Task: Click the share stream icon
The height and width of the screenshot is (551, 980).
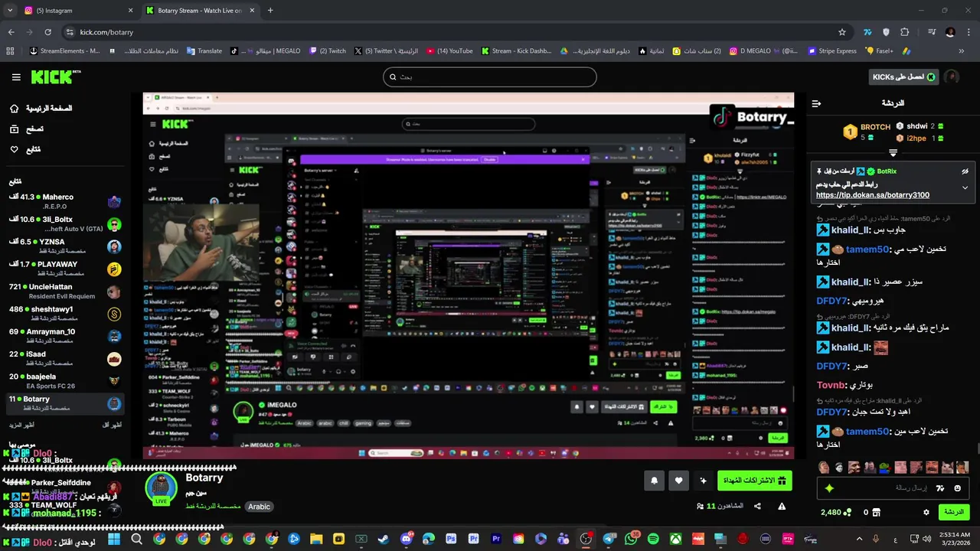Action: pos(757,506)
